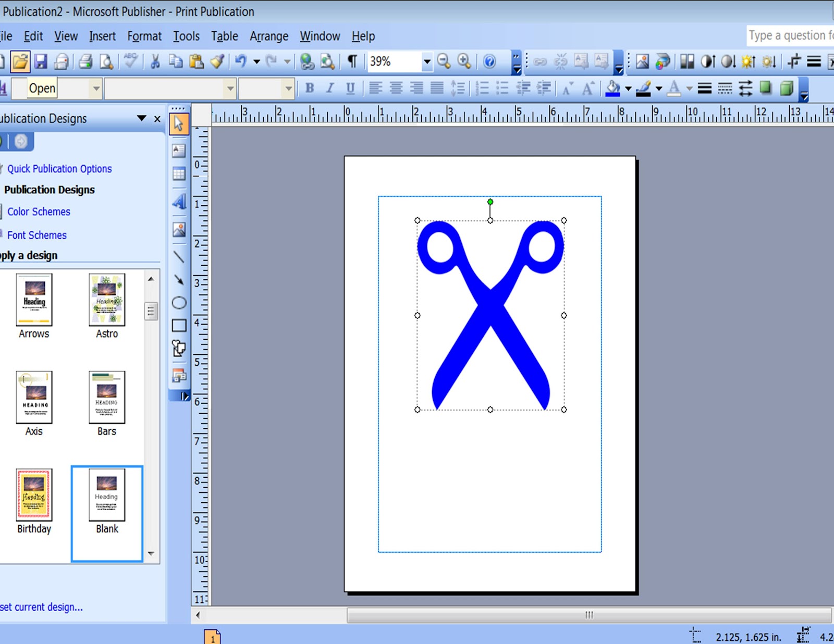Screen dimensions: 834x644
Task: Select the Rectangle tool
Action: pyautogui.click(x=179, y=325)
